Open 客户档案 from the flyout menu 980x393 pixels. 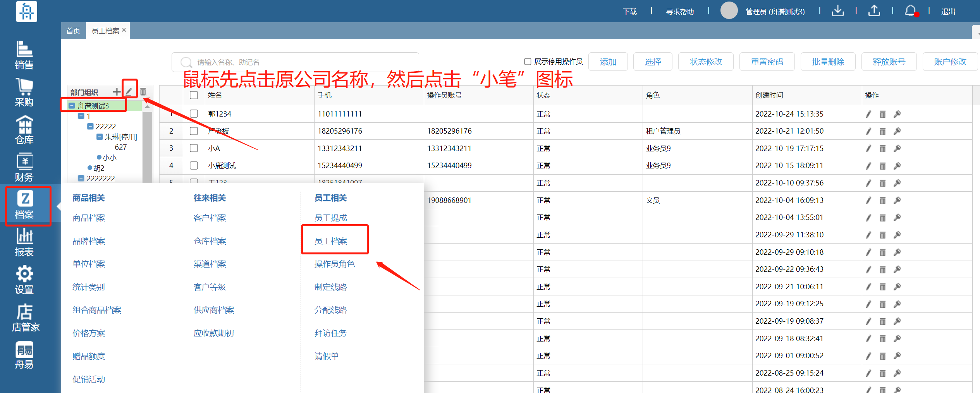210,218
